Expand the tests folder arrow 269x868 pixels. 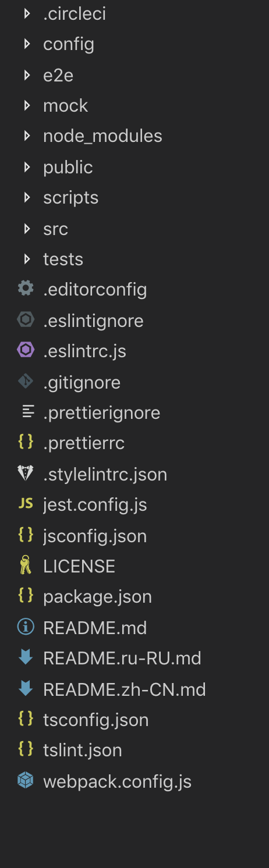coord(27,259)
